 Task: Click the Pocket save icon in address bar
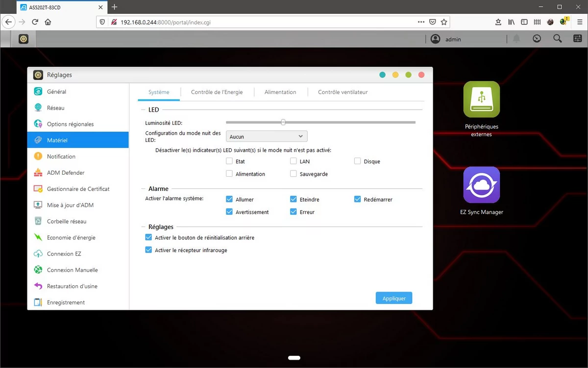[433, 22]
